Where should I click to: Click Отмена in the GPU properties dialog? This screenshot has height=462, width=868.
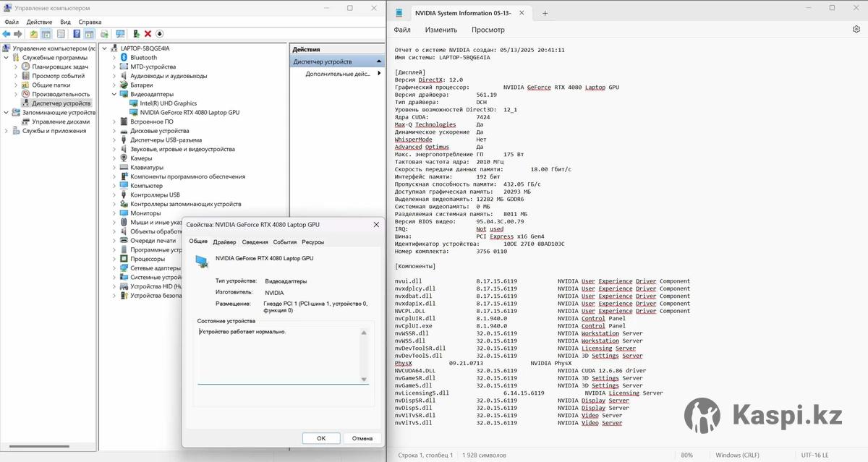[362, 438]
